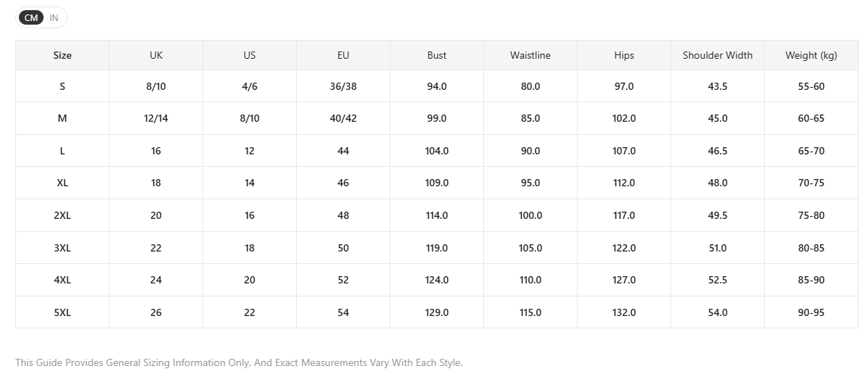
Task: Click the Bust column header
Action: (x=437, y=55)
